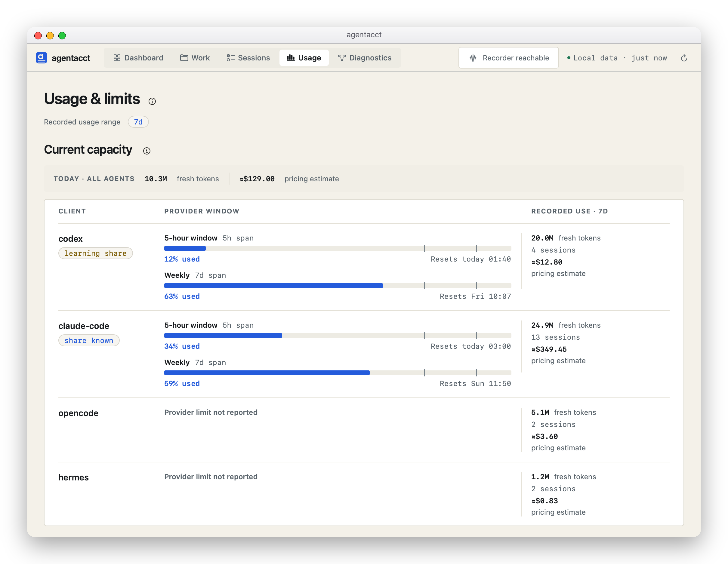Open info icon beside Current capacity
Image resolution: width=728 pixels, height=564 pixels.
click(x=147, y=151)
